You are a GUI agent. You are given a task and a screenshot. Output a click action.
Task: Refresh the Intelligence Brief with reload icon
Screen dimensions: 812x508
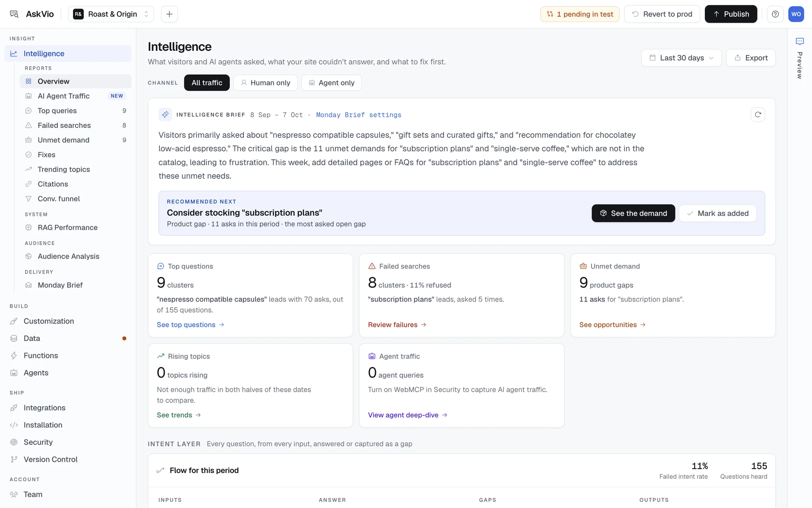[758, 115]
